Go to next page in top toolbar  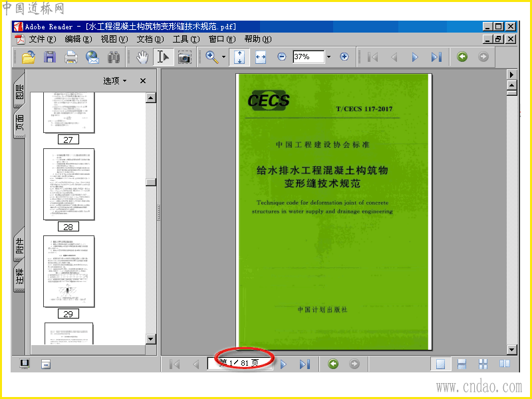pyautogui.click(x=414, y=57)
